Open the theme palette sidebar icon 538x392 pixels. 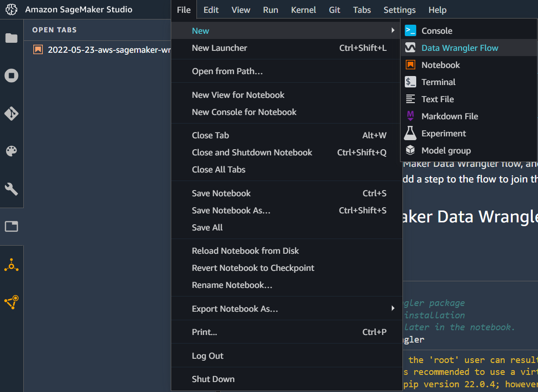click(11, 151)
